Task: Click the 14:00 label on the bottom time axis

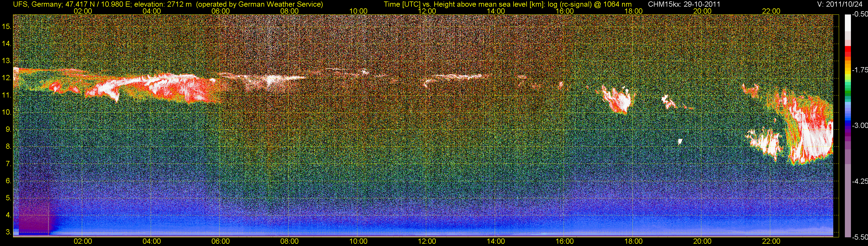Action: point(496,241)
